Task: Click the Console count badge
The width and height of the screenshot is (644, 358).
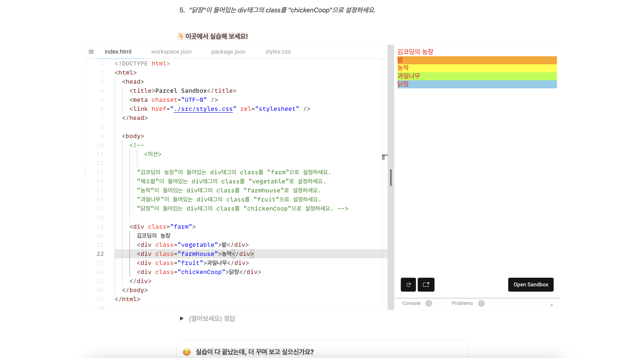Action: [429, 303]
